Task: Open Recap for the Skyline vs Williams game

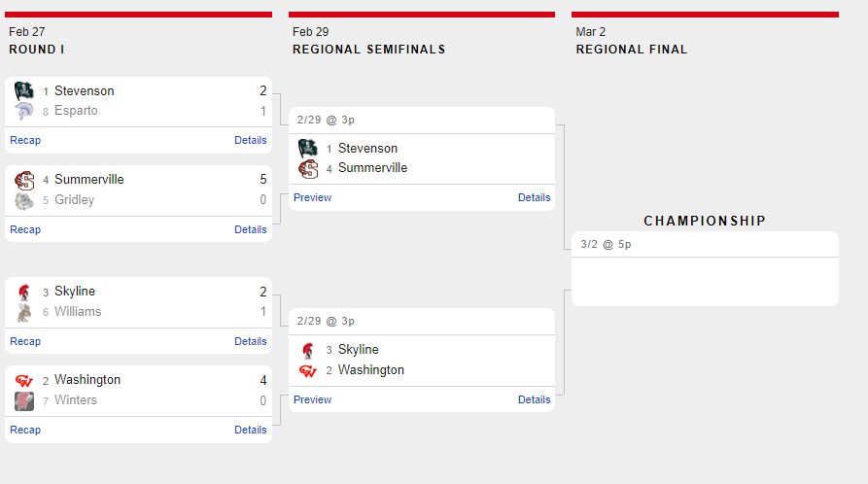Action: point(25,341)
